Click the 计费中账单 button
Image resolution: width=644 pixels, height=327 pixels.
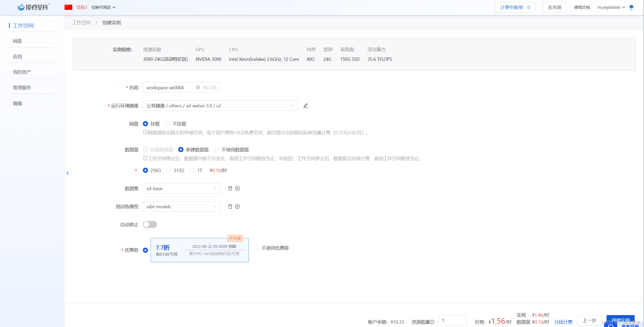pyautogui.click(x=515, y=7)
